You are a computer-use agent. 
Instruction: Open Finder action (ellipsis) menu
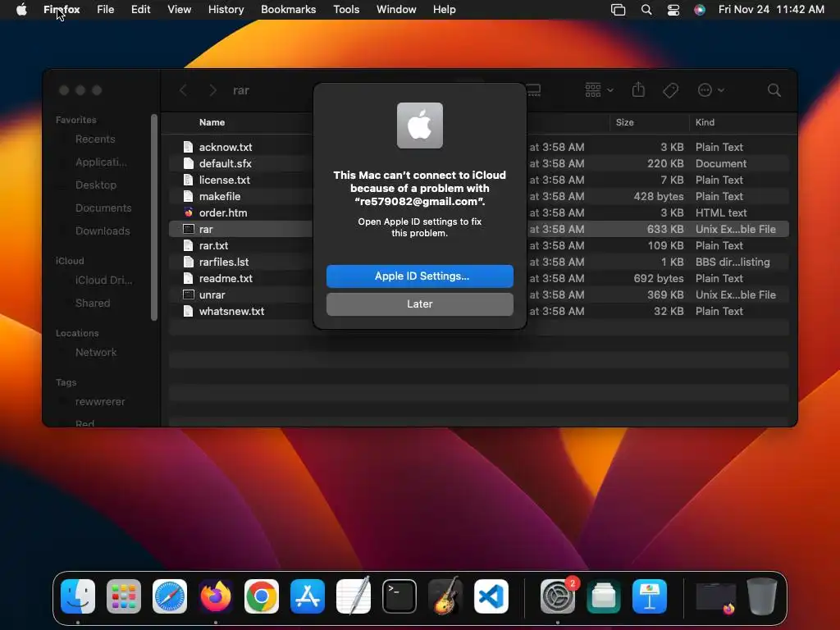tap(710, 90)
